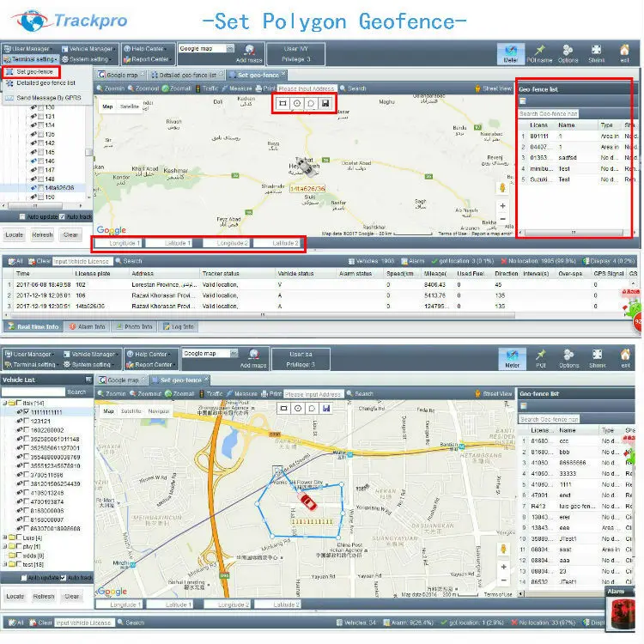
Task: Open Options in User sa window
Action: (568, 359)
